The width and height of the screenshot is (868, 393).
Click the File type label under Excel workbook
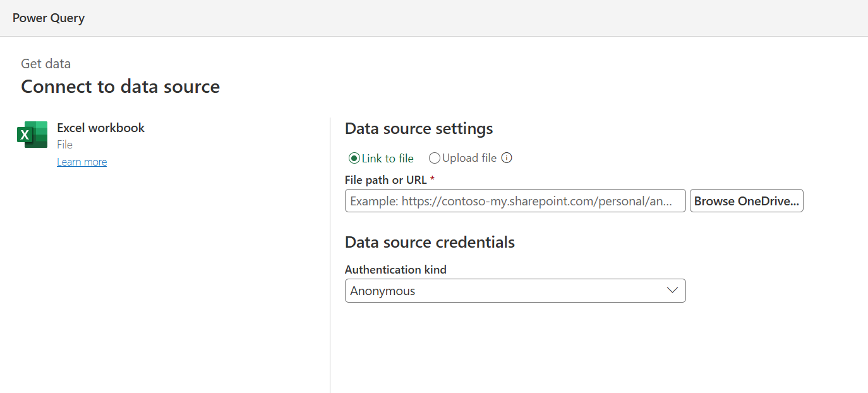coord(64,144)
